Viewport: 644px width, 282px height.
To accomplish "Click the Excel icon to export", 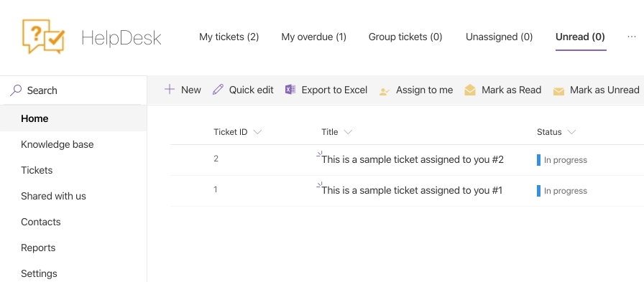I will (290, 90).
